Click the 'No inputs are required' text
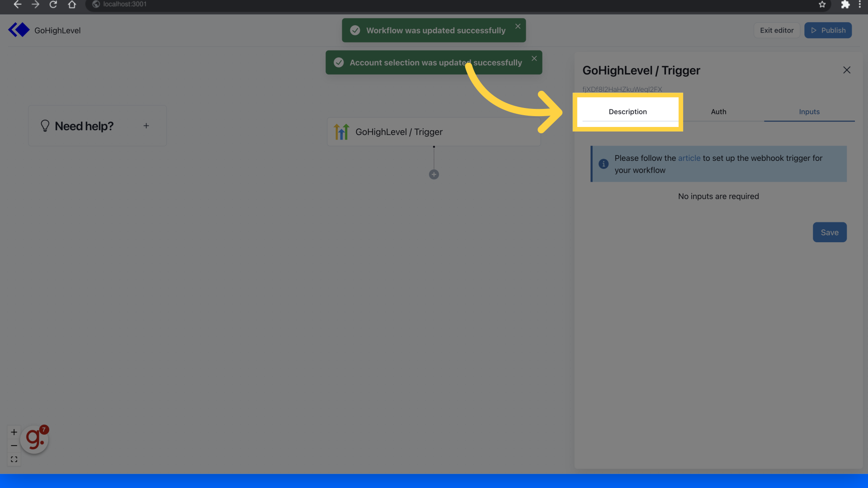868x488 pixels. (x=718, y=197)
